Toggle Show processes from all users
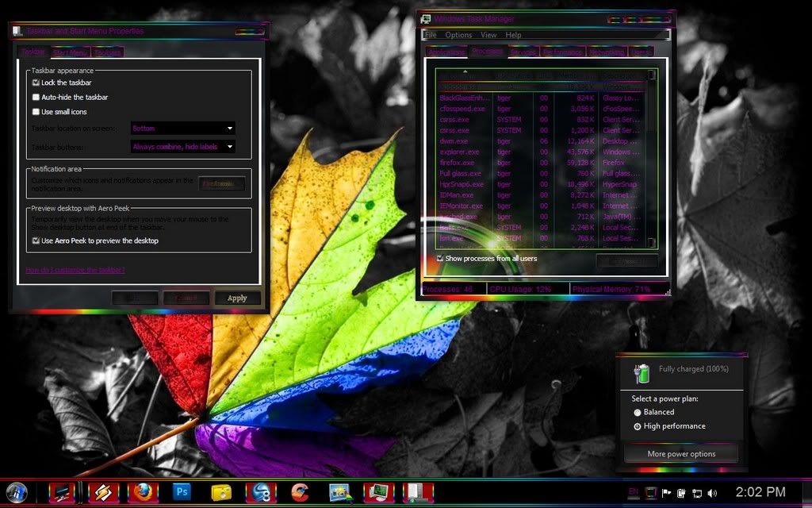Image resolution: width=812 pixels, height=508 pixels. point(440,259)
